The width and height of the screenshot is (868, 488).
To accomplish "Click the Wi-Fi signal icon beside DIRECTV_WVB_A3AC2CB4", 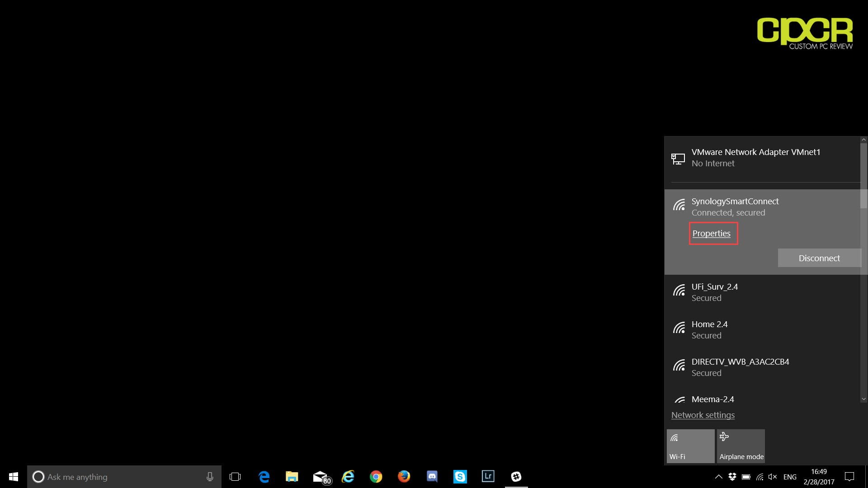I will tap(679, 365).
